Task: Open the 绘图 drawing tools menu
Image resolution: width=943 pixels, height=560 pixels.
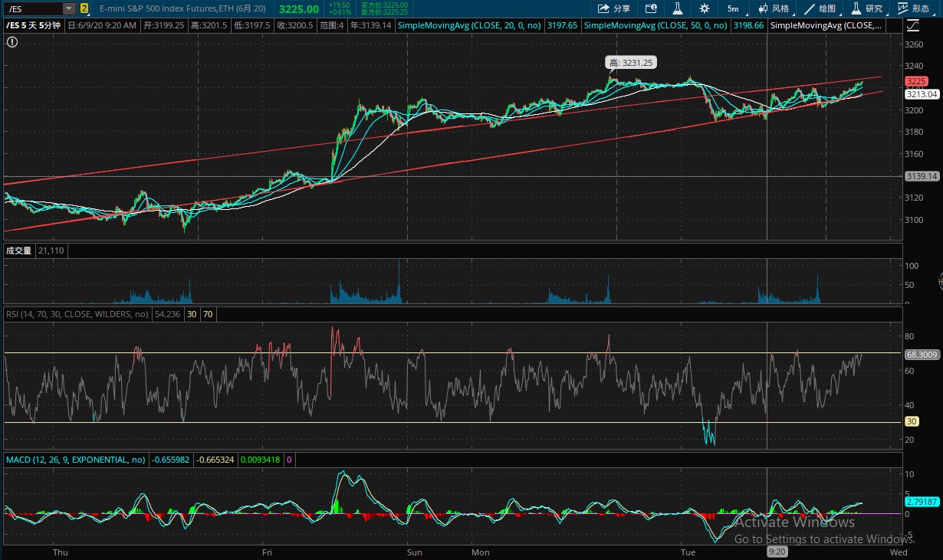Action: coord(819,8)
